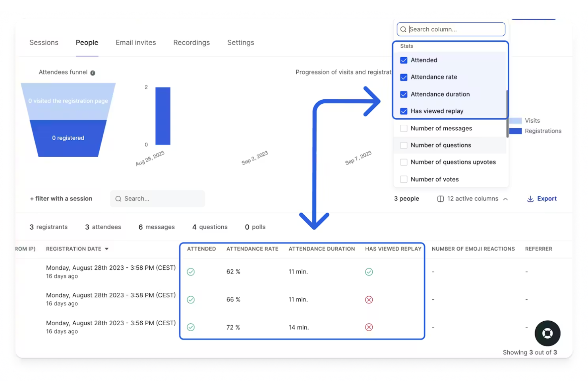
Task: Click the green replay viewed icon in top row
Action: click(x=369, y=272)
